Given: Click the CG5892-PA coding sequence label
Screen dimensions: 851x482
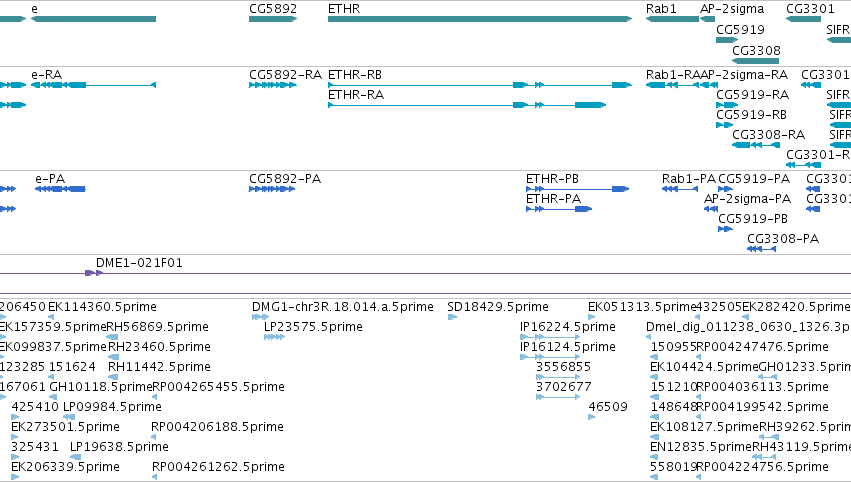Looking at the screenshot, I should point(285,179).
